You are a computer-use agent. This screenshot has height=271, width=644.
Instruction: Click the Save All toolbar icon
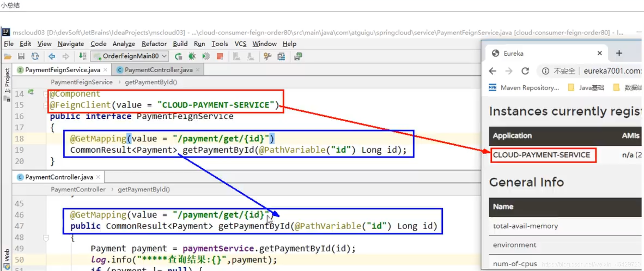(21, 56)
